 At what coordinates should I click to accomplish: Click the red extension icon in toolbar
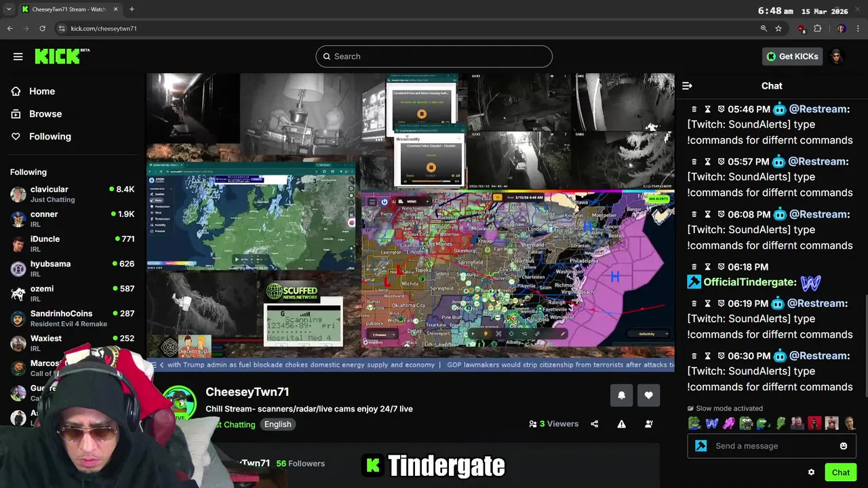tap(802, 28)
